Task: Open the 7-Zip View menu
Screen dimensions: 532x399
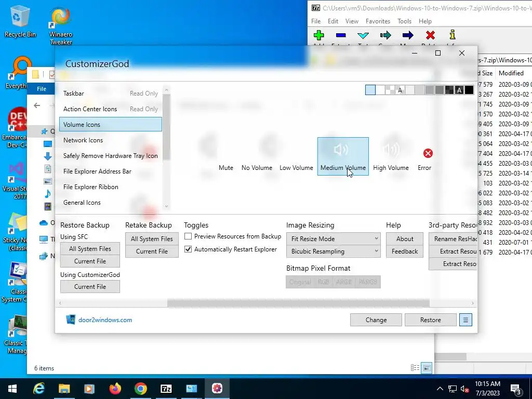Action: [352, 21]
